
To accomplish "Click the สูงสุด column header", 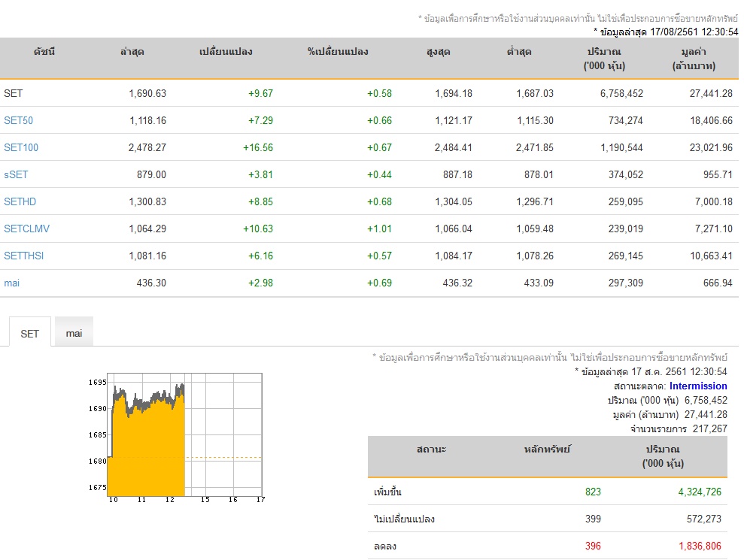I will (x=438, y=52).
